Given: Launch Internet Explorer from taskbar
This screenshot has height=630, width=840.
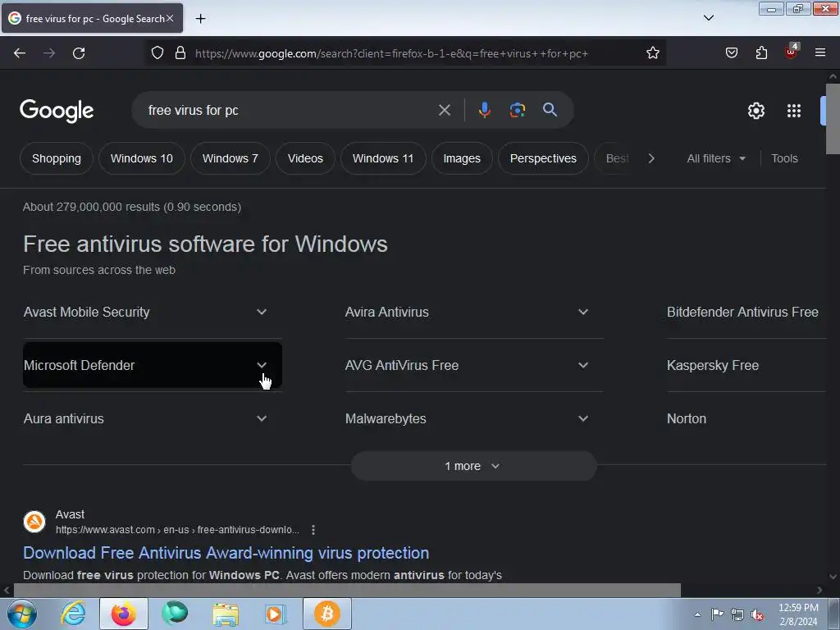Looking at the screenshot, I should (73, 614).
